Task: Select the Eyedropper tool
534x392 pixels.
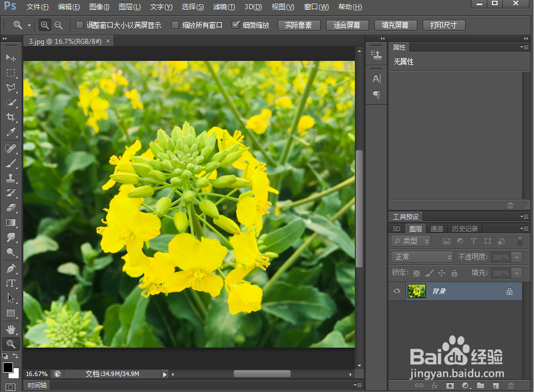Action: [10, 132]
